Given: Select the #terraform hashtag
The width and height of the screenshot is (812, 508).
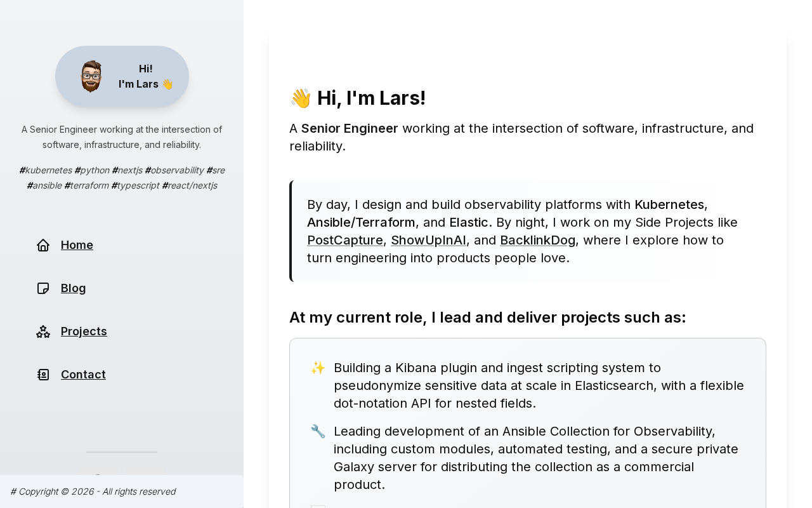Looking at the screenshot, I should [x=86, y=185].
